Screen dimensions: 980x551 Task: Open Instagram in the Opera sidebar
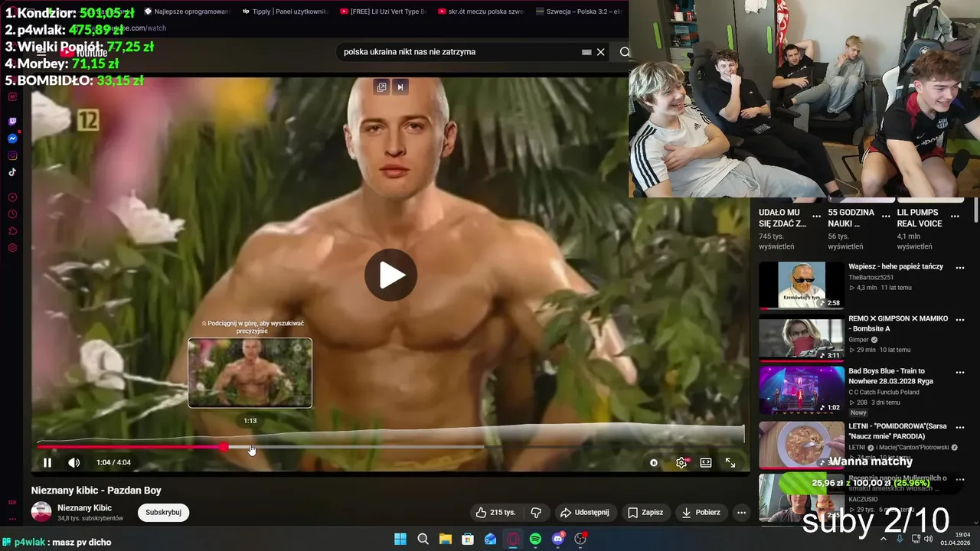click(12, 155)
